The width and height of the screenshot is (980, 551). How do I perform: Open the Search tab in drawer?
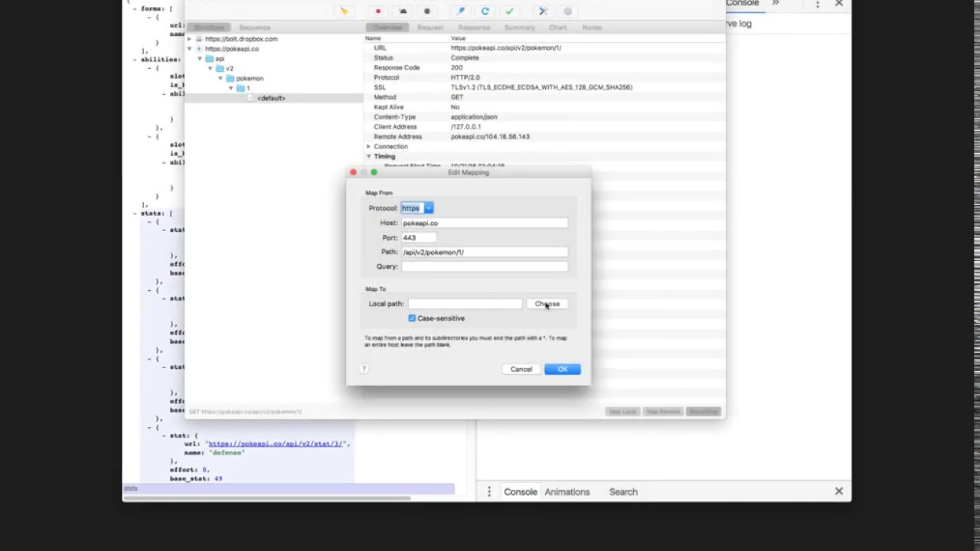pyautogui.click(x=622, y=492)
